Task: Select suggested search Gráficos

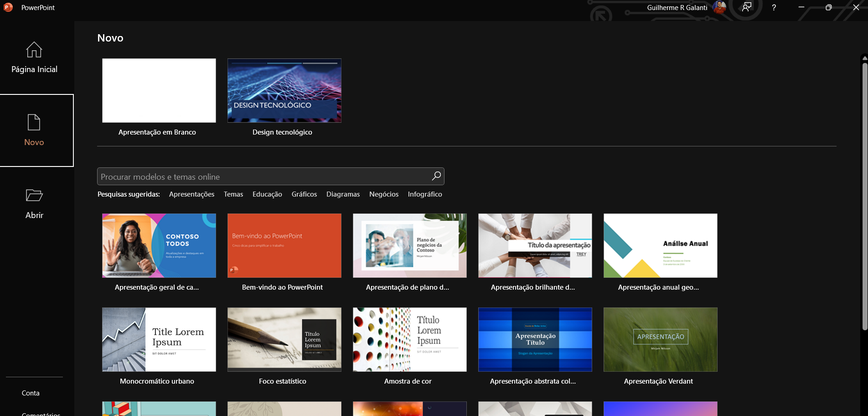Action: tap(304, 194)
